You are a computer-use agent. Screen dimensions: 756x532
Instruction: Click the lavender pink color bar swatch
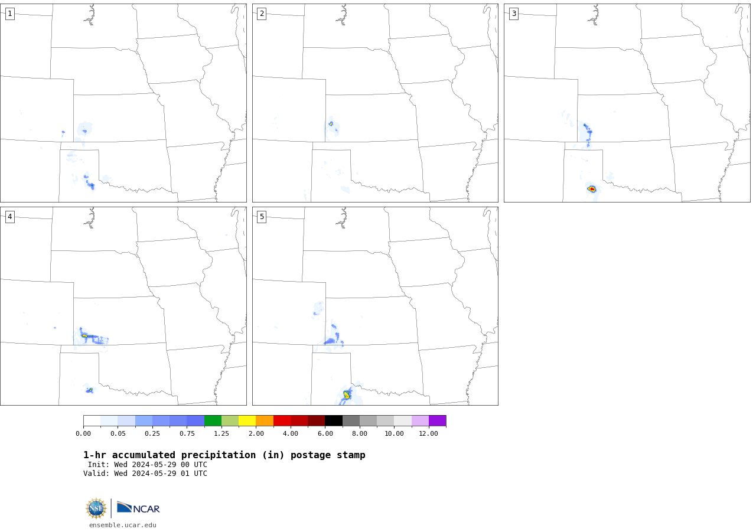point(420,420)
